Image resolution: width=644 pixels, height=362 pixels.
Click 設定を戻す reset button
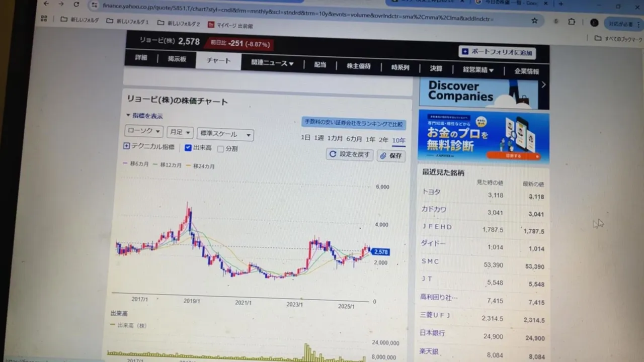coord(350,154)
